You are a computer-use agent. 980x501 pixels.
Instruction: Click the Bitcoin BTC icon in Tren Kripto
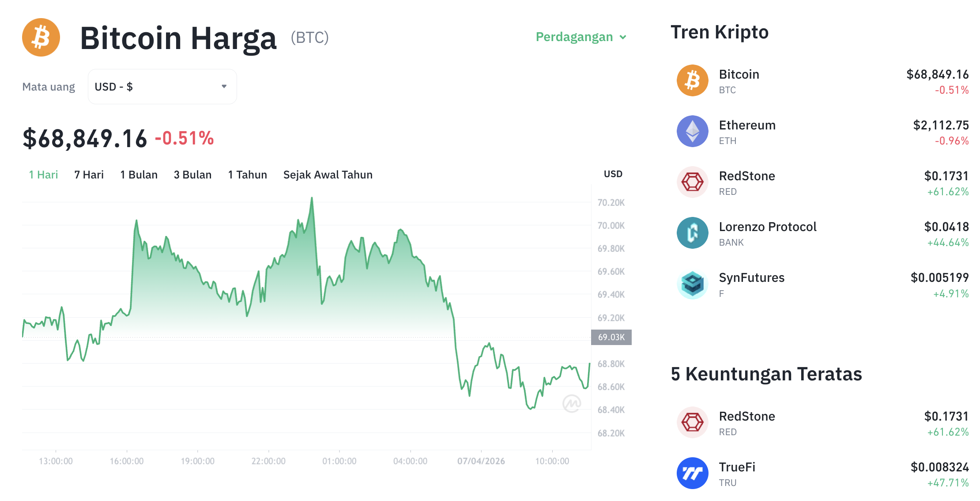[692, 81]
